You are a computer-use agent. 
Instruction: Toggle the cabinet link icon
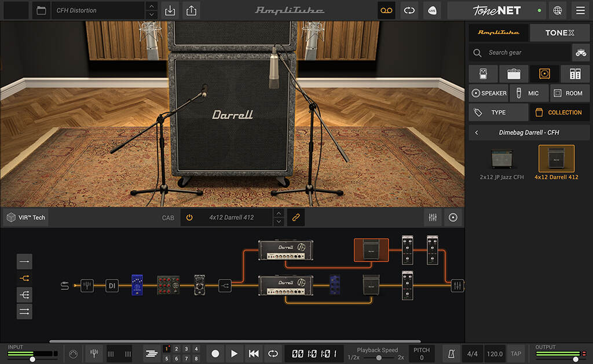[x=295, y=218]
